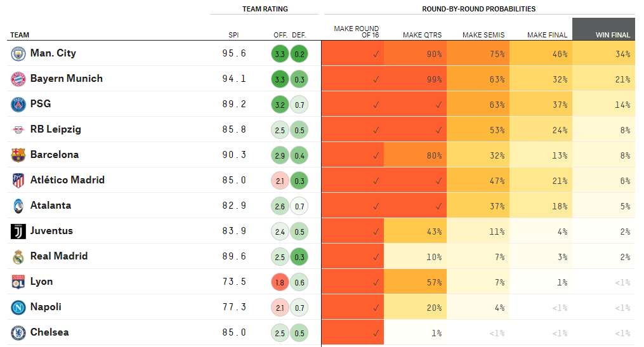Viewport: 644px width, 347px height.
Task: Click the Barcelona club crest
Action: tap(18, 155)
